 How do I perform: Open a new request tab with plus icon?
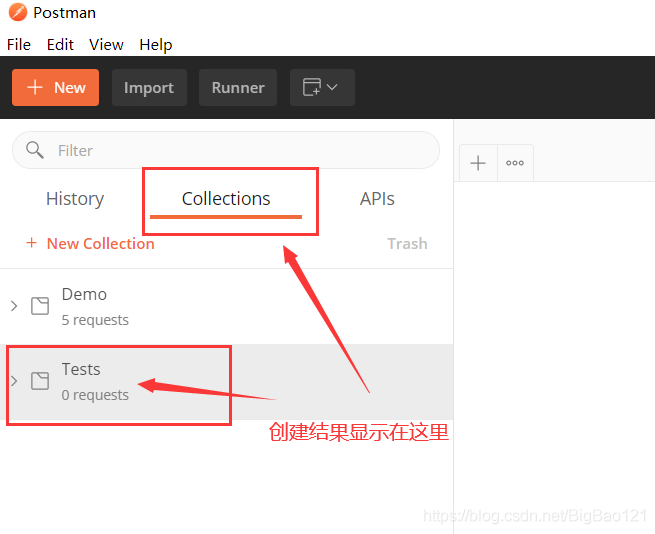point(478,163)
